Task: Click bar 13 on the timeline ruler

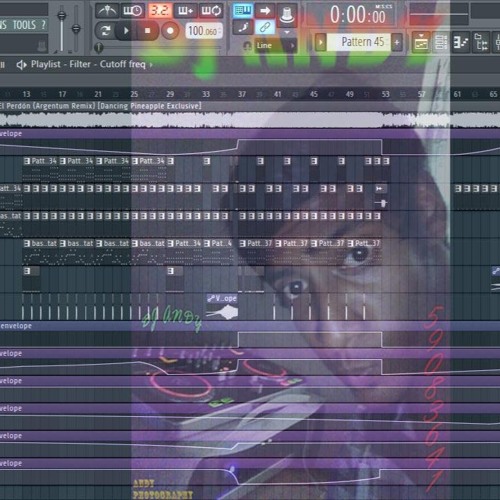Action: click(26, 94)
